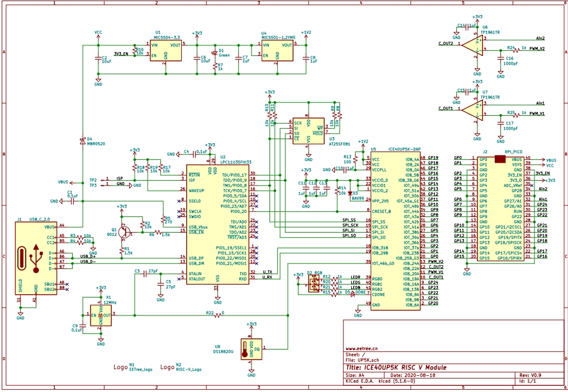Viewport: 568px width, 392px height.
Task: Click the U8 DS18B20U temperature sensor symbol
Action: coord(251,349)
